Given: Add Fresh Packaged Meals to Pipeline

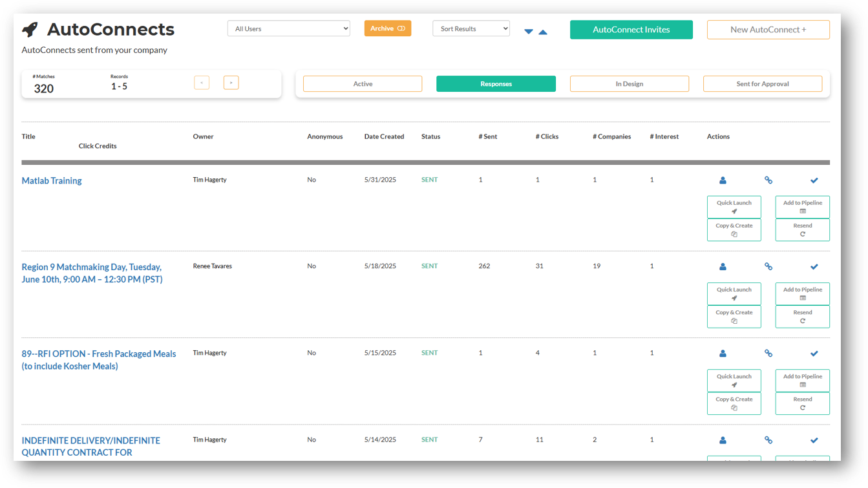Looking at the screenshot, I should point(803,381).
